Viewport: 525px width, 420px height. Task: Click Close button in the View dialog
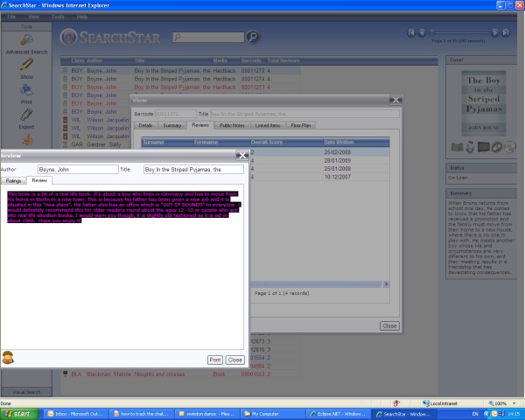point(389,325)
